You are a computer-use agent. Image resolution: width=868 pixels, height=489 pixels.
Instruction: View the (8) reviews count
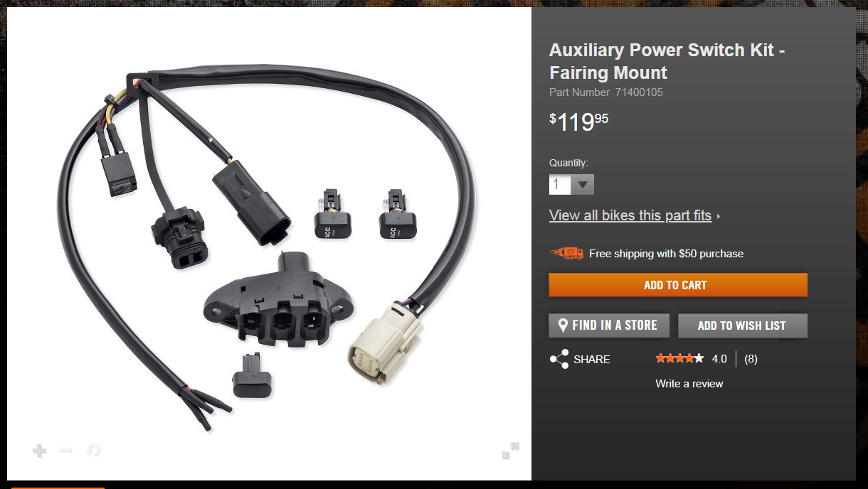click(x=751, y=359)
